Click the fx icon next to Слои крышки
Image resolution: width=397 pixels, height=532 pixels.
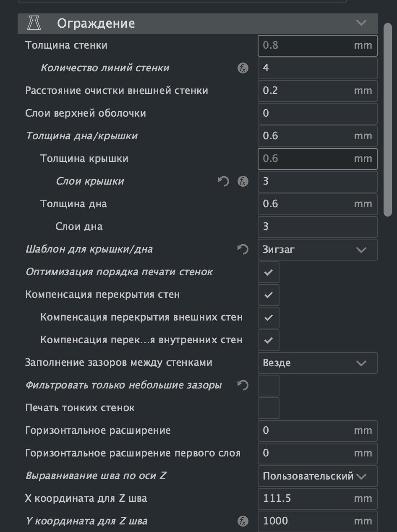tap(243, 181)
